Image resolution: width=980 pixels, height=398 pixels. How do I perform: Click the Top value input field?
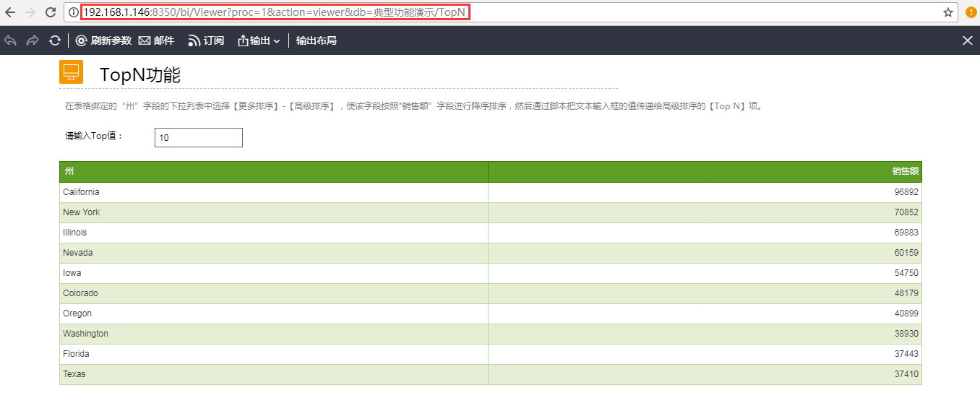click(199, 137)
